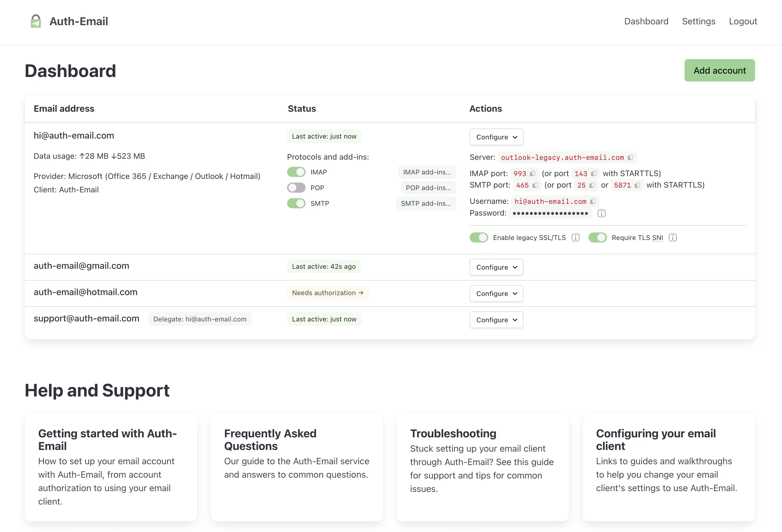
Task: Copy SMTP port 25 to clipboard
Action: (x=592, y=185)
